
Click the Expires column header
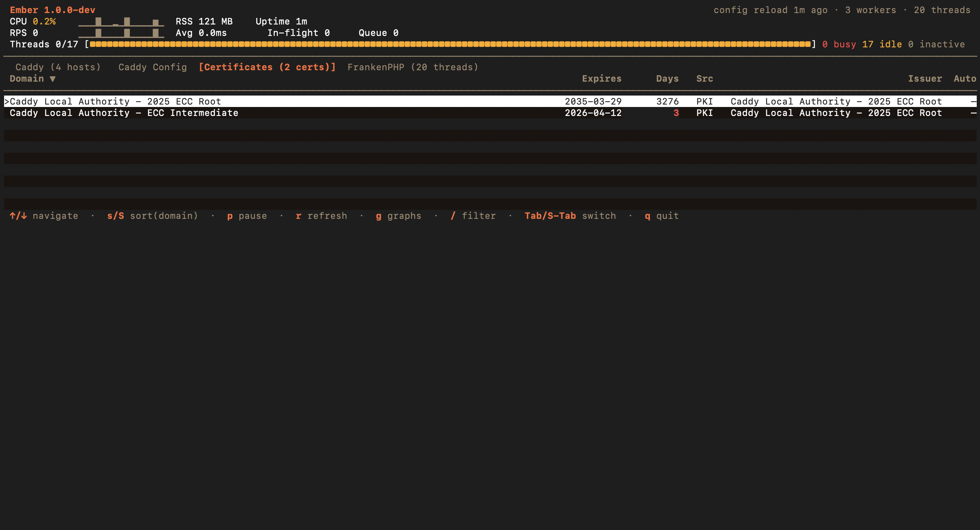pyautogui.click(x=602, y=79)
